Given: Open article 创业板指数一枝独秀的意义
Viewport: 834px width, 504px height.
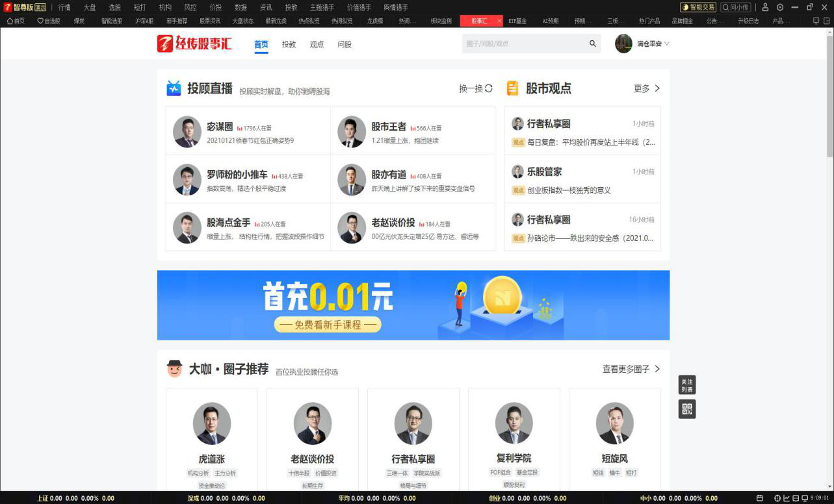Looking at the screenshot, I should click(x=569, y=190).
